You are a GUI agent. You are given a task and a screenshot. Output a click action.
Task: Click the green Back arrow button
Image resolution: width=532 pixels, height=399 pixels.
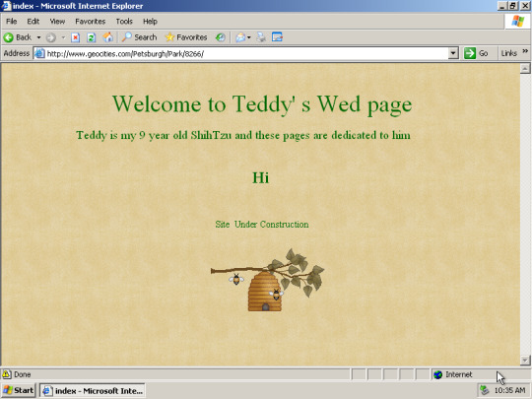[18, 37]
